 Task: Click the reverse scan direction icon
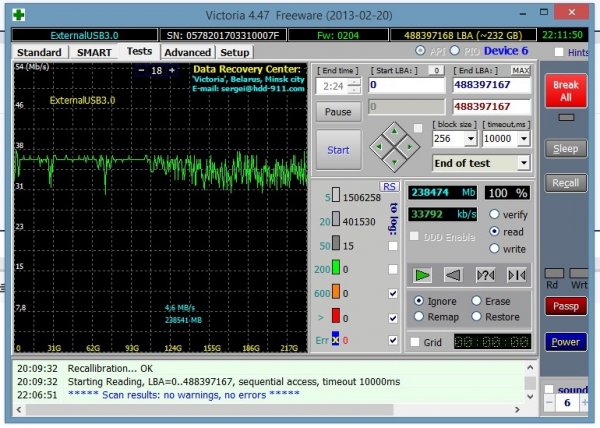[455, 274]
